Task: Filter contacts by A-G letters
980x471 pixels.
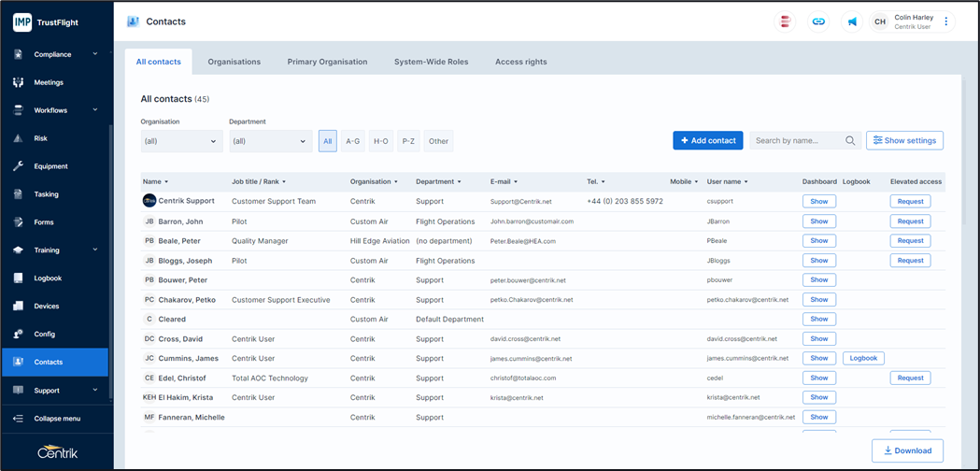Action: pyautogui.click(x=352, y=141)
